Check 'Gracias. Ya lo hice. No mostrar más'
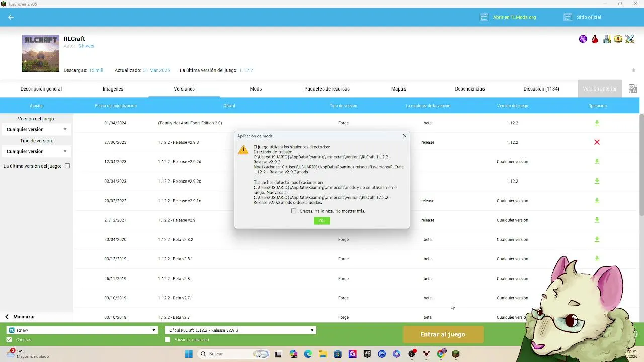644x362 pixels. click(294, 211)
